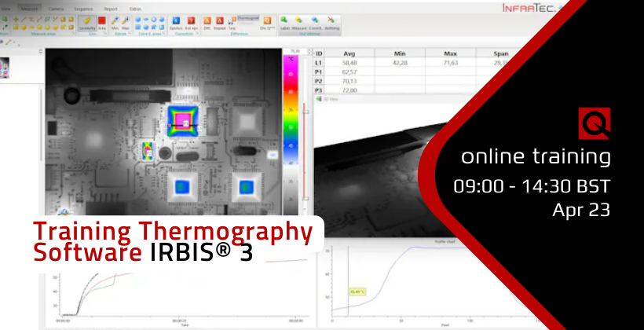The width and height of the screenshot is (644, 330).
Task: Click the 45,48 °C label in profile chart
Action: tap(357, 291)
